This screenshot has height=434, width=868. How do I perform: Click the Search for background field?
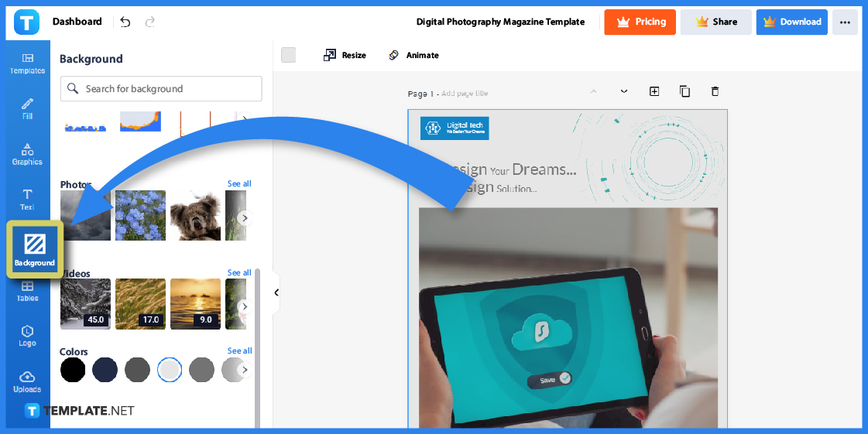pyautogui.click(x=161, y=89)
